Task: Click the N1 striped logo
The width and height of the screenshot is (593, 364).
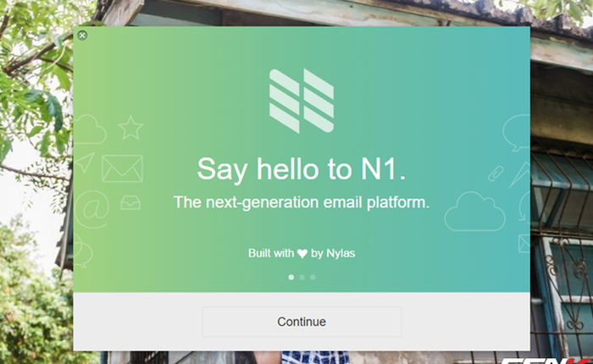Action: click(302, 101)
